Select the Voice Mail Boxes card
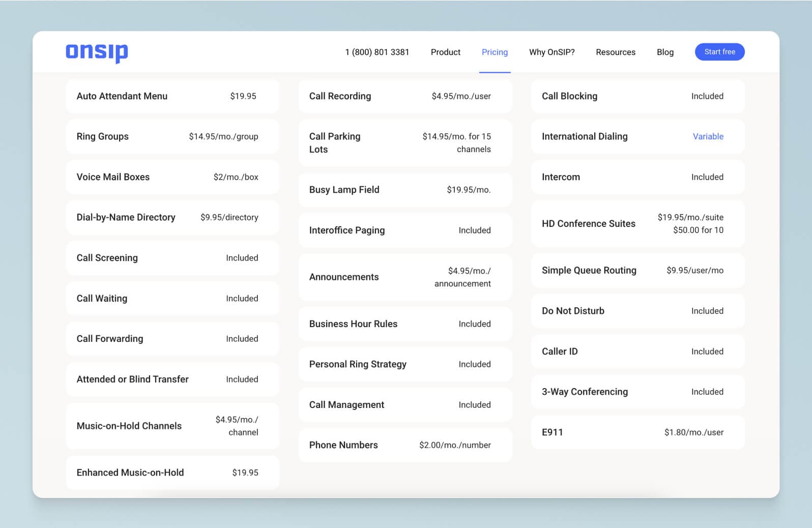The image size is (812, 528). tap(172, 177)
